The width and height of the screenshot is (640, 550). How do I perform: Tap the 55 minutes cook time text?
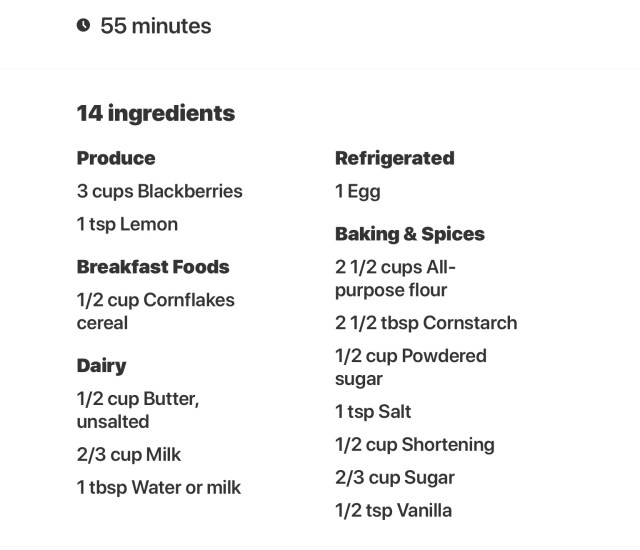pyautogui.click(x=155, y=26)
